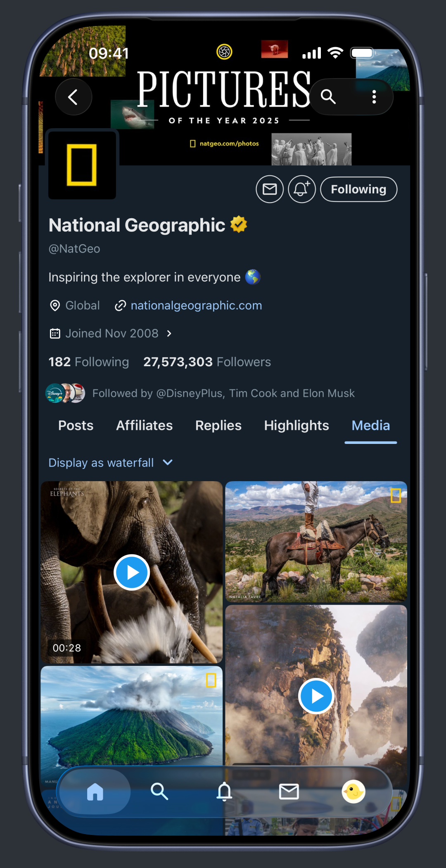This screenshot has width=446, height=868.
Task: Send a direct message via envelope icon
Action: click(269, 189)
